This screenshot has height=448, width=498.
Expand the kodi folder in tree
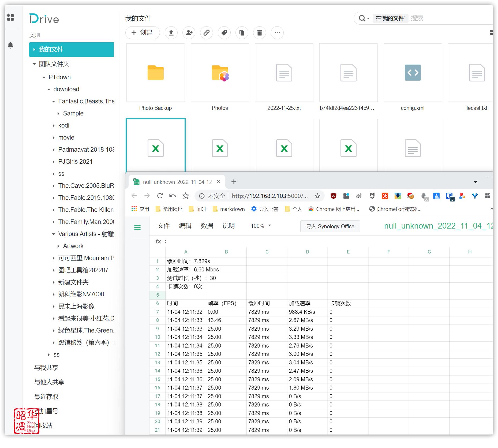click(54, 125)
